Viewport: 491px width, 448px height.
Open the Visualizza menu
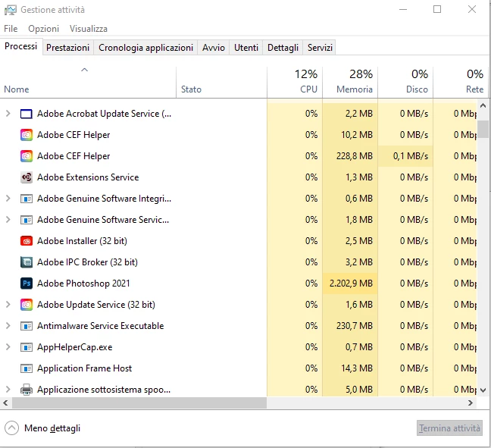pos(89,29)
